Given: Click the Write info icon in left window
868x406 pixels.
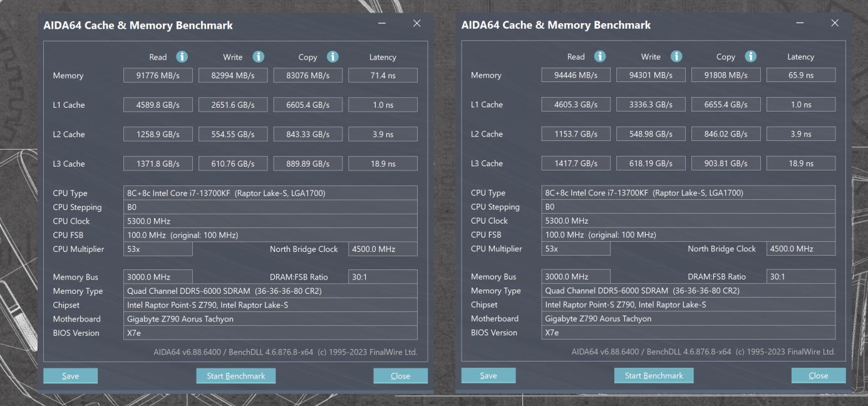Looking at the screenshot, I should [x=258, y=56].
